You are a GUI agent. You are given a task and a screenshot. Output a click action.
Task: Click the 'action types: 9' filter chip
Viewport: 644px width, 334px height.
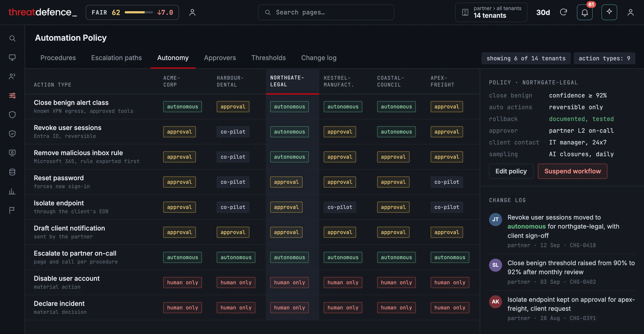(x=604, y=58)
